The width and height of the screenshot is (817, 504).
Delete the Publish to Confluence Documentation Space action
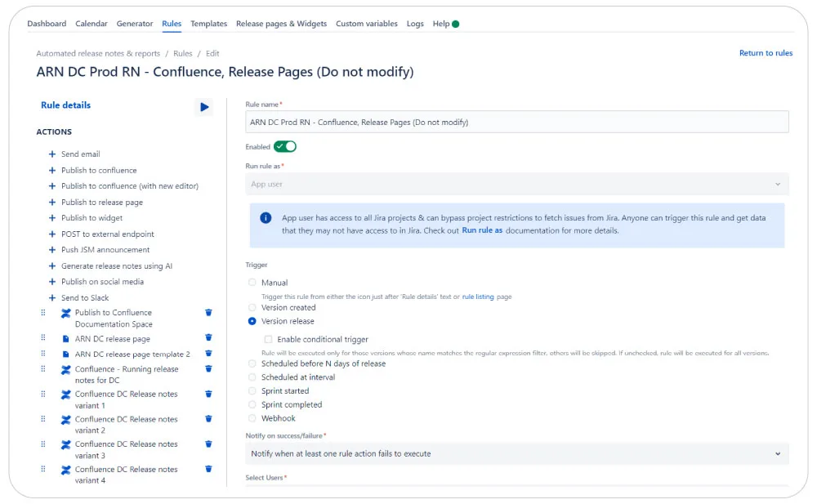tap(208, 313)
